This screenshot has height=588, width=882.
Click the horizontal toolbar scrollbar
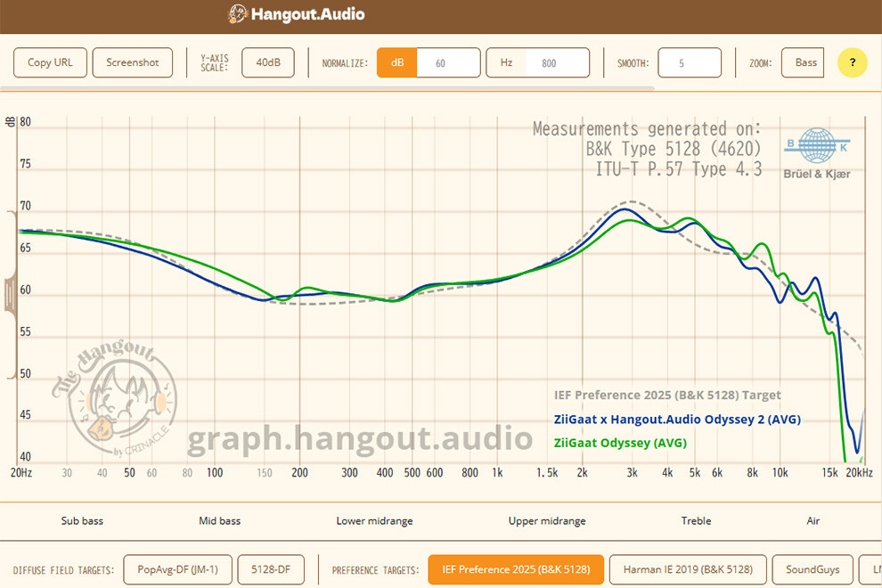click(x=327, y=88)
